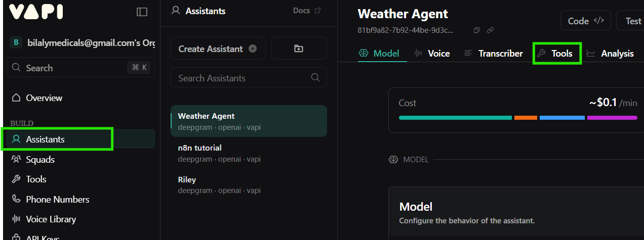Click the sidebar Tools wrench icon
The width and height of the screenshot is (644, 240).
click(x=16, y=179)
